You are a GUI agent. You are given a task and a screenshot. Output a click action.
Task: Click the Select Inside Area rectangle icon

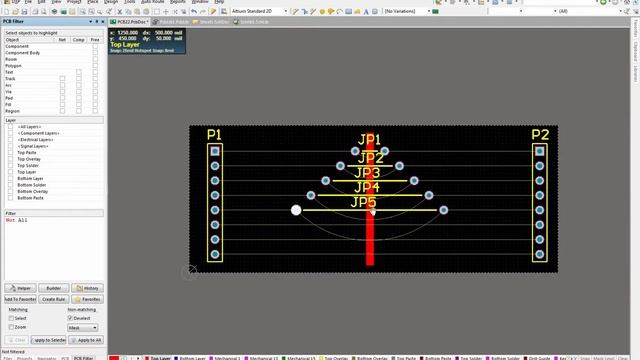coord(157,12)
